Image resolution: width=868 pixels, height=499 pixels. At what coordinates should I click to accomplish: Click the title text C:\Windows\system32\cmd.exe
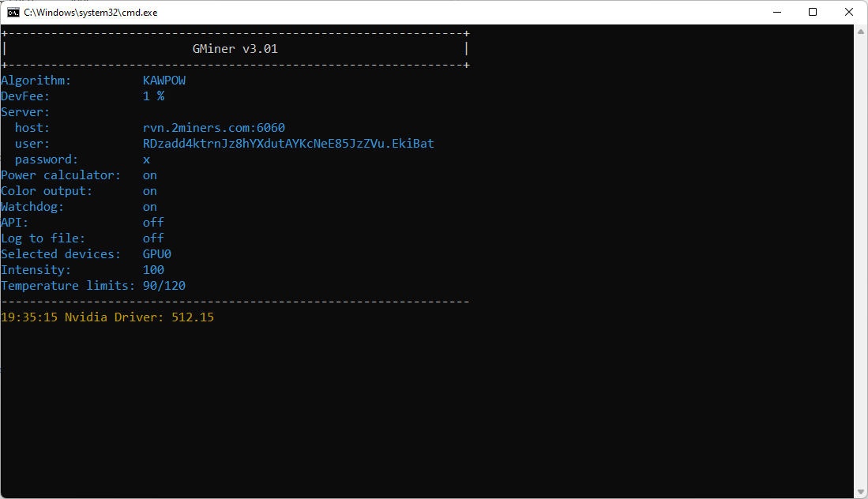[x=91, y=12]
